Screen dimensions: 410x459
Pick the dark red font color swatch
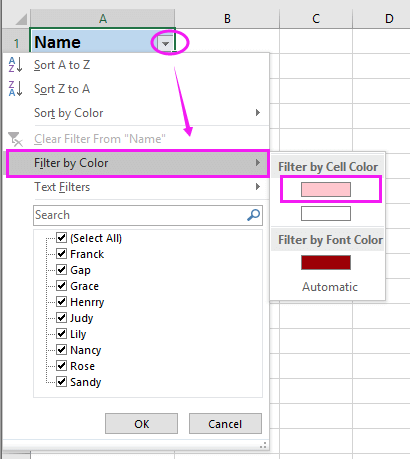coord(326,262)
